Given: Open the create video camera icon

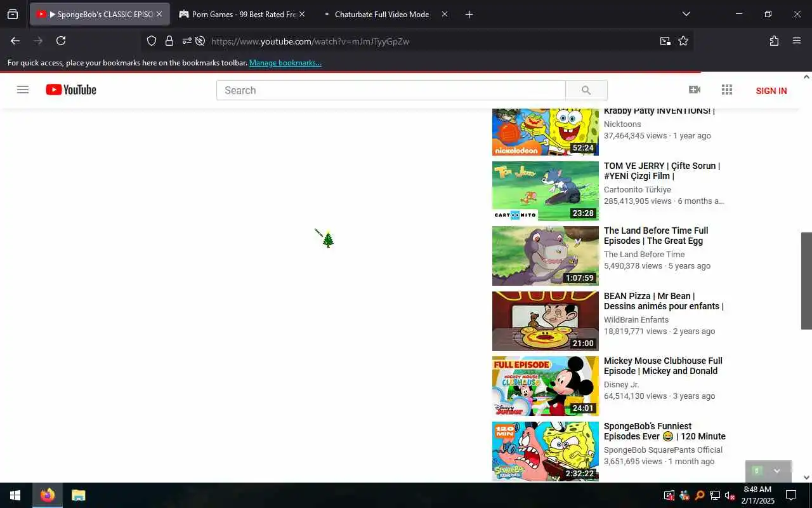Looking at the screenshot, I should tap(695, 90).
